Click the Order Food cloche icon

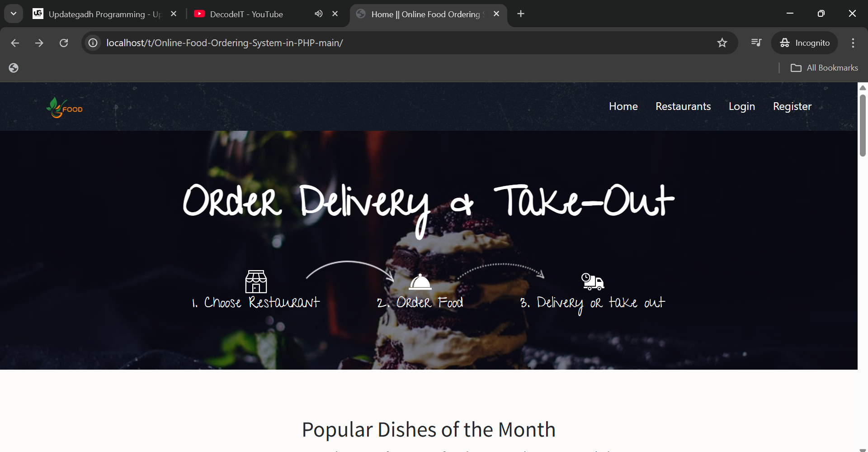[x=420, y=281]
